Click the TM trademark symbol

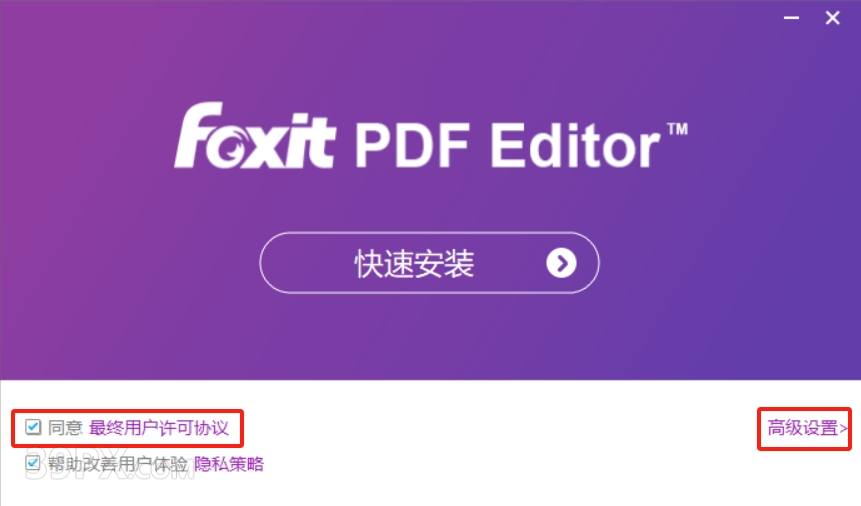click(x=678, y=129)
